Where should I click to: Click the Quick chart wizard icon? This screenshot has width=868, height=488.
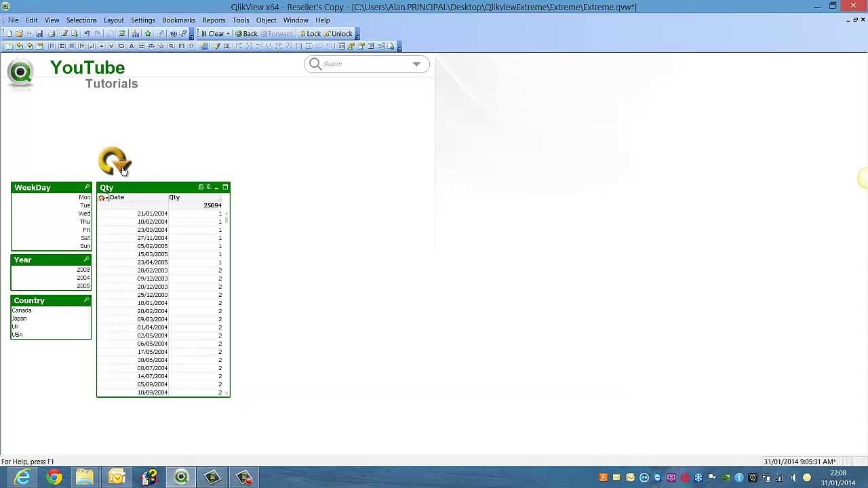(x=135, y=34)
